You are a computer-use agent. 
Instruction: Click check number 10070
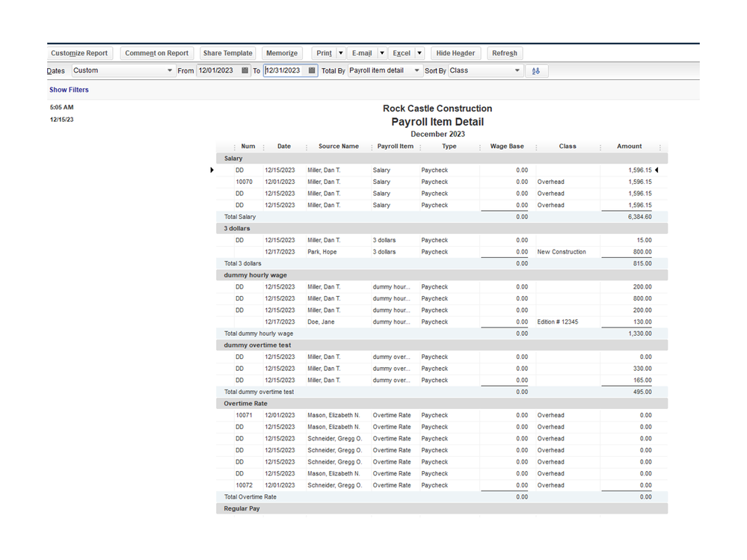point(244,182)
